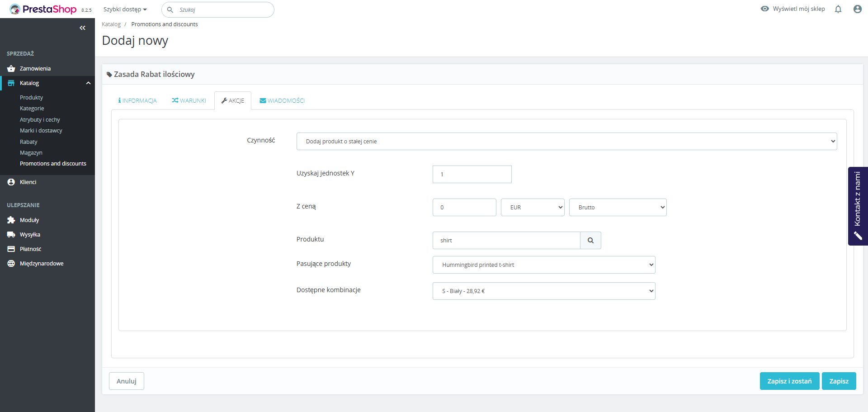This screenshot has height=412, width=868.
Task: Click the Zapisz button
Action: tap(839, 381)
